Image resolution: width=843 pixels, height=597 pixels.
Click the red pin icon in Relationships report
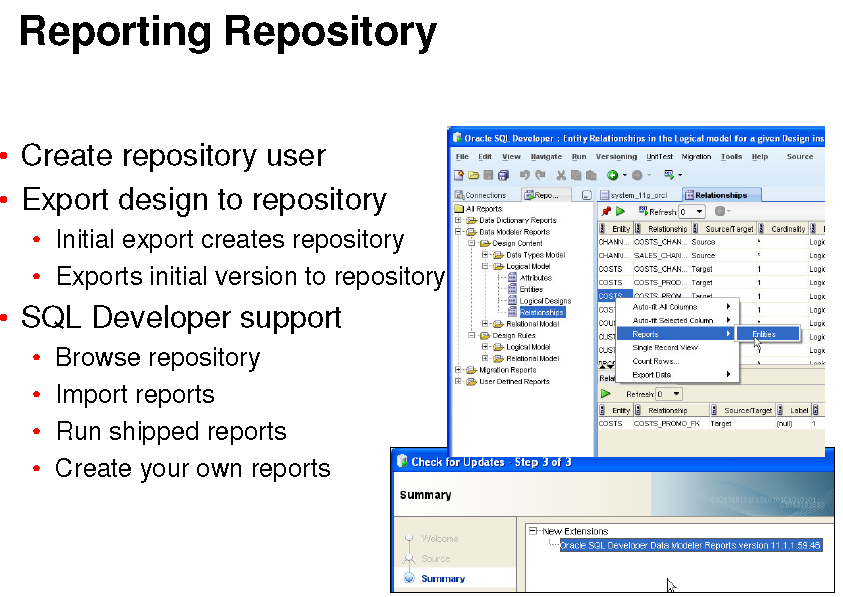606,211
